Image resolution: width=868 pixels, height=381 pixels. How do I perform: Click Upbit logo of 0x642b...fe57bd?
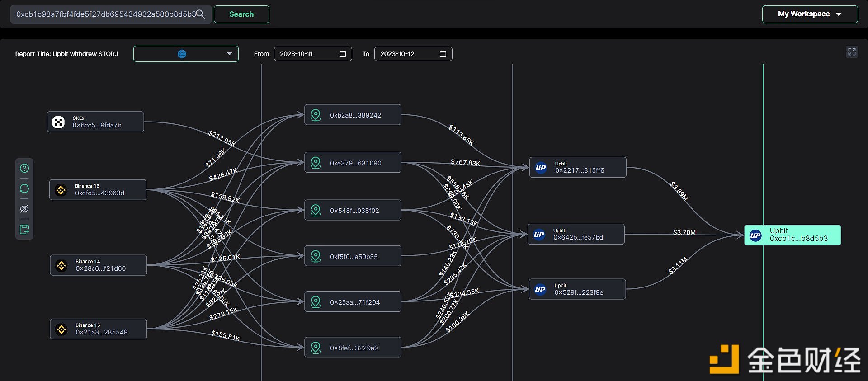coord(539,235)
